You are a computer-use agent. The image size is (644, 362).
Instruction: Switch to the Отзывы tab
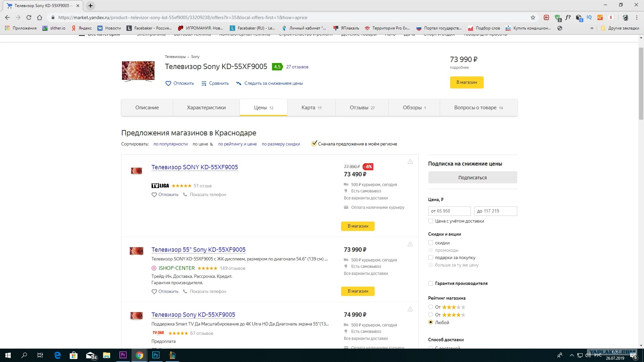point(362,108)
